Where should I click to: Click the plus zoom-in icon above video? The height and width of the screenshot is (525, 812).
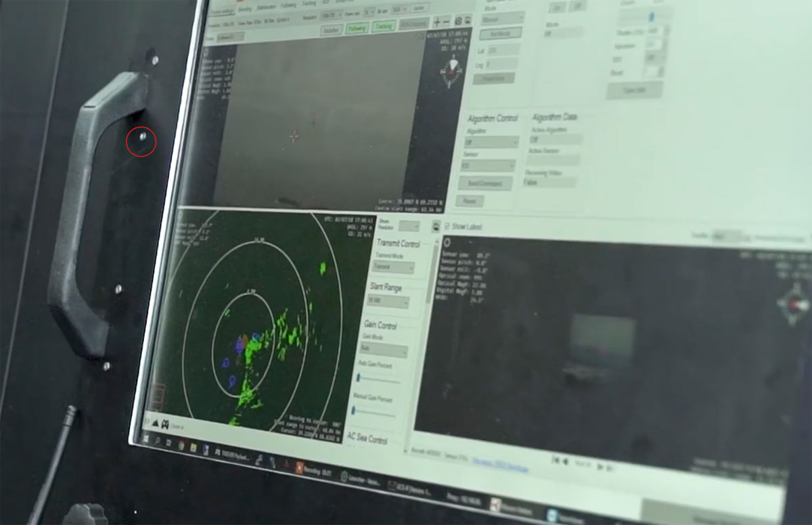coord(437,22)
